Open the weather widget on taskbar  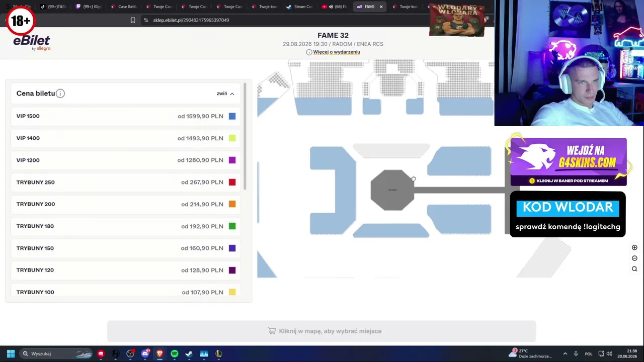pos(530,353)
